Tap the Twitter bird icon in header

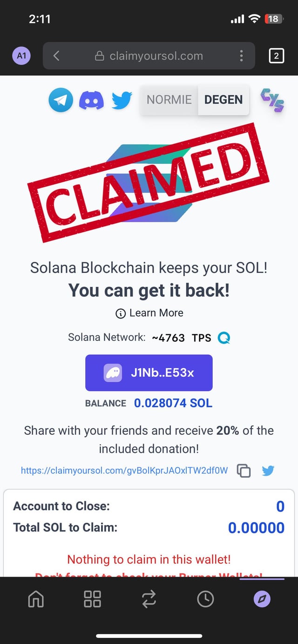[122, 100]
